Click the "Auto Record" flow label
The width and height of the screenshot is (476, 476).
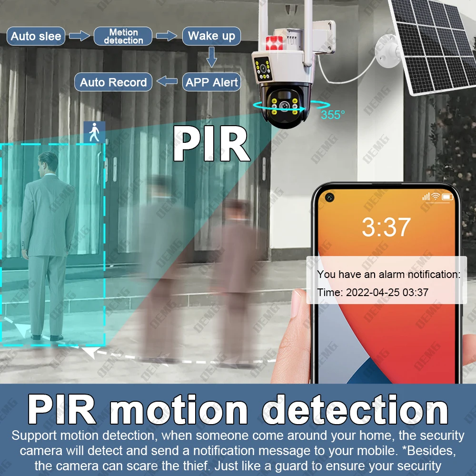click(113, 82)
